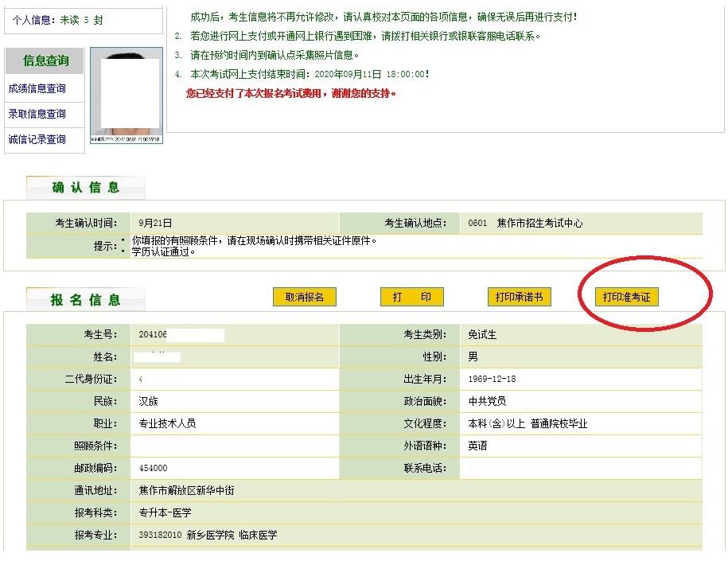The height and width of the screenshot is (561, 728).
Task: Click the 打印 button
Action: coord(411,297)
